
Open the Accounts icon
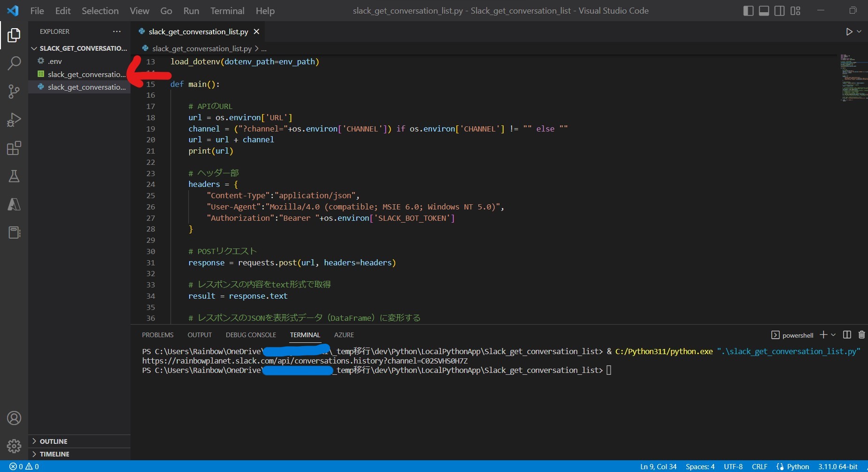(14, 418)
